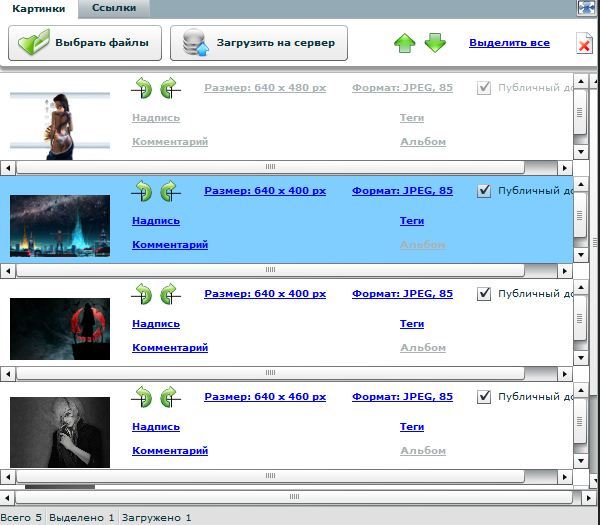Click Надпись for red moon image
Image resolution: width=600 pixels, height=525 pixels.
click(x=156, y=324)
